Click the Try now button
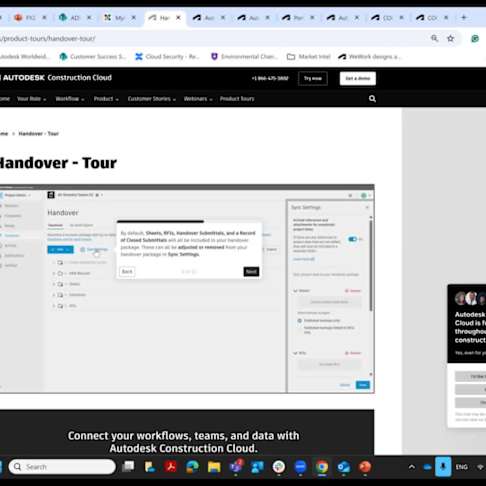 tap(313, 78)
